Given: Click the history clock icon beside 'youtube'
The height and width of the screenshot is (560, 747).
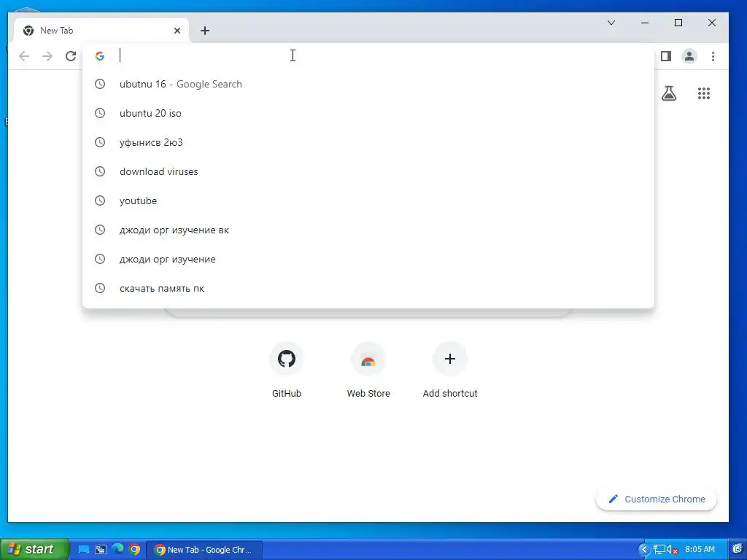Looking at the screenshot, I should tap(99, 201).
